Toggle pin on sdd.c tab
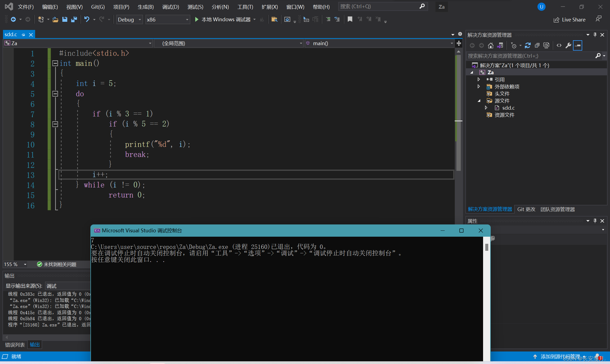Viewport: 610px width, 364px height. click(x=23, y=35)
